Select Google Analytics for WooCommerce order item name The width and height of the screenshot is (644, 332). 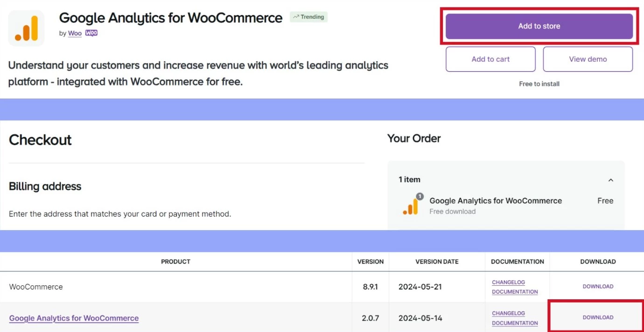tap(496, 201)
